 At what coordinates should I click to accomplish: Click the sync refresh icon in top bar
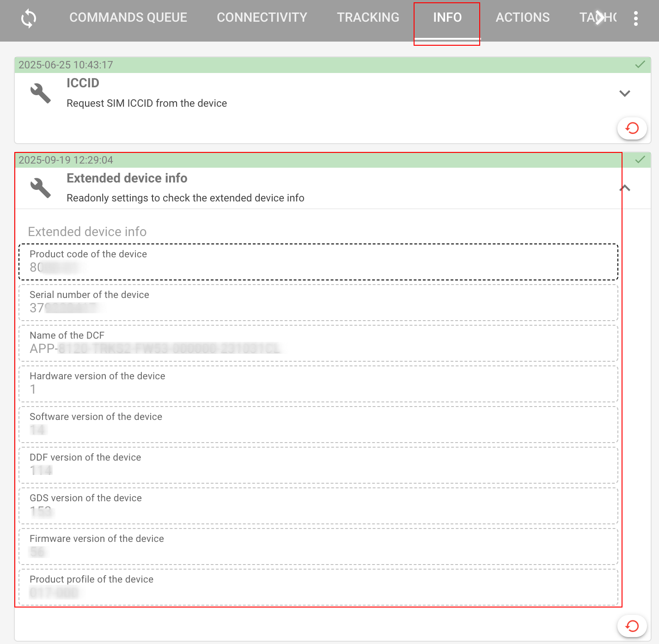[x=29, y=18]
